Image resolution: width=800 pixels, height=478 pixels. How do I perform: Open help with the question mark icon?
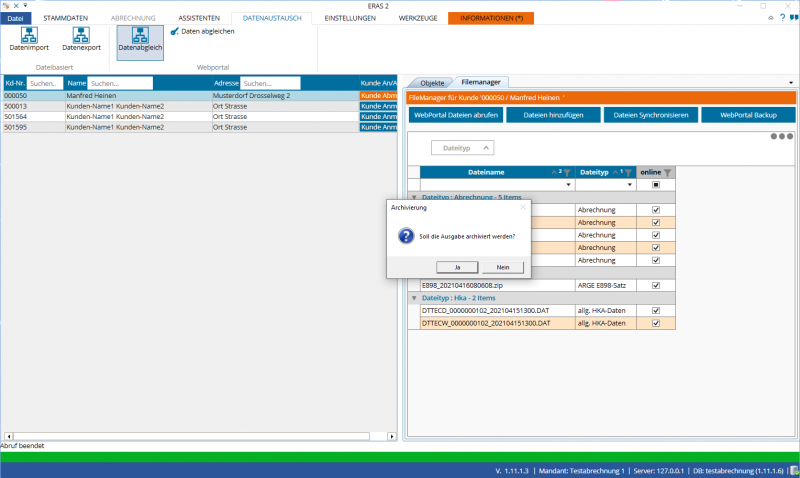(x=782, y=18)
